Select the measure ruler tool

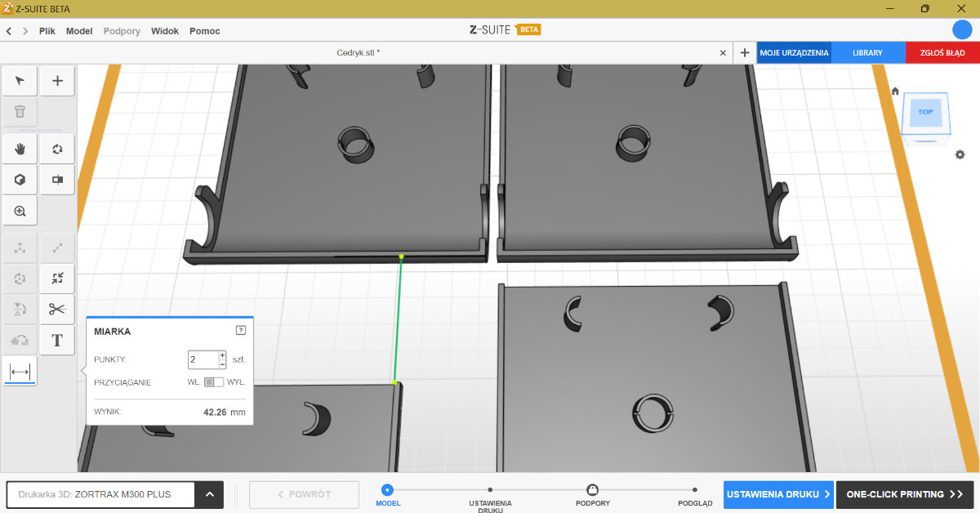tap(20, 372)
